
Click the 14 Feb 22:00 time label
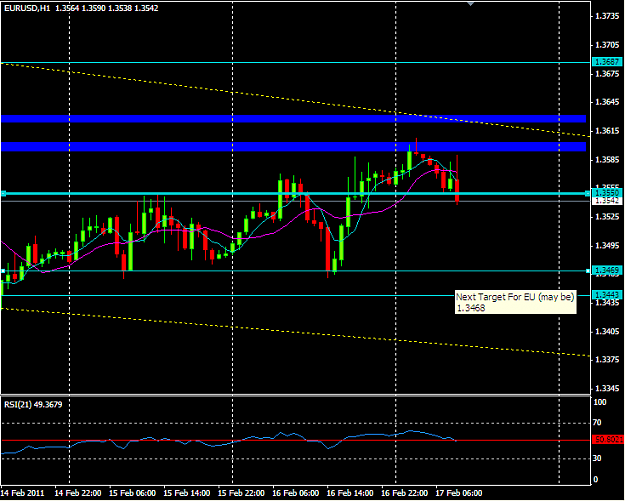[78, 493]
